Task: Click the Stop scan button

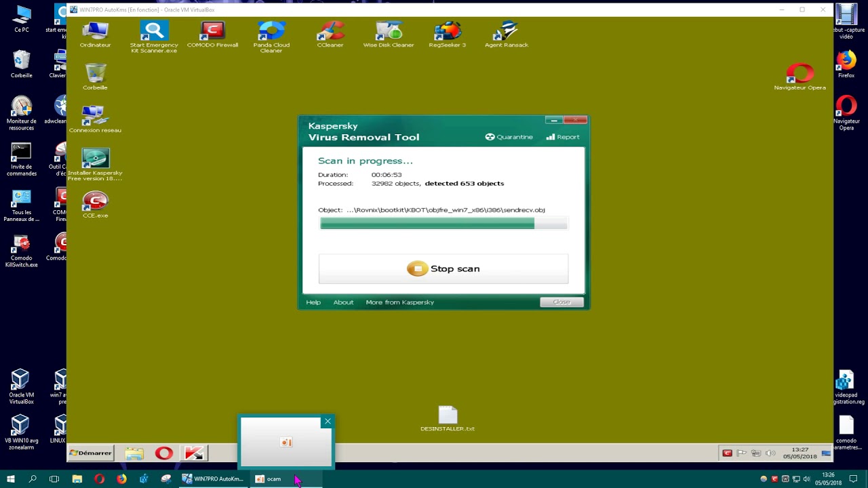Action: tap(443, 269)
